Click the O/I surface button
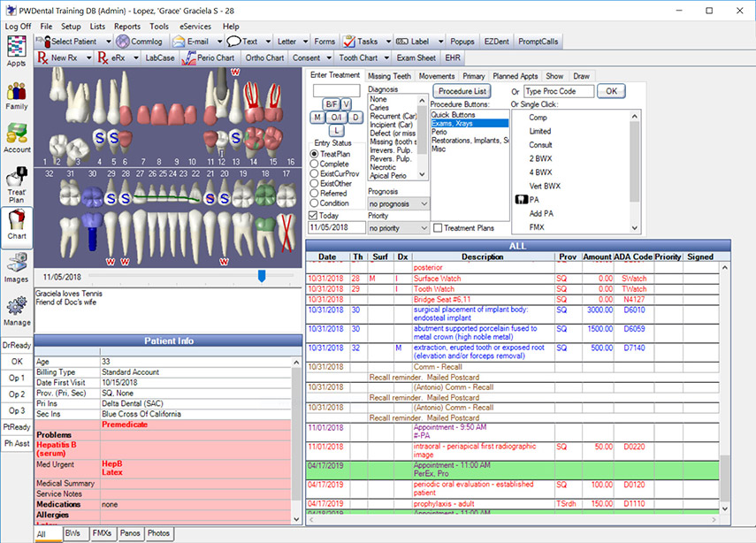 336,118
